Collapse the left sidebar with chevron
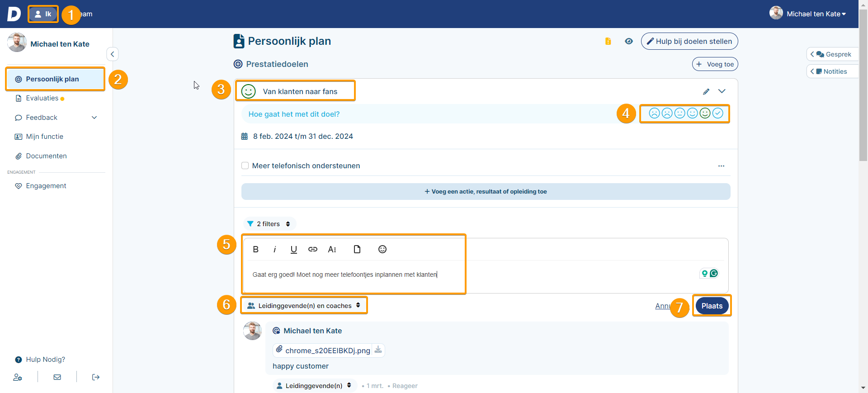This screenshot has height=393, width=868. (112, 54)
